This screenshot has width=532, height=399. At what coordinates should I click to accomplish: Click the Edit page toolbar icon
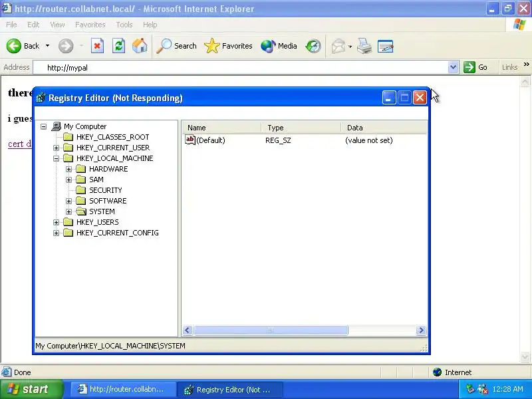pos(386,46)
